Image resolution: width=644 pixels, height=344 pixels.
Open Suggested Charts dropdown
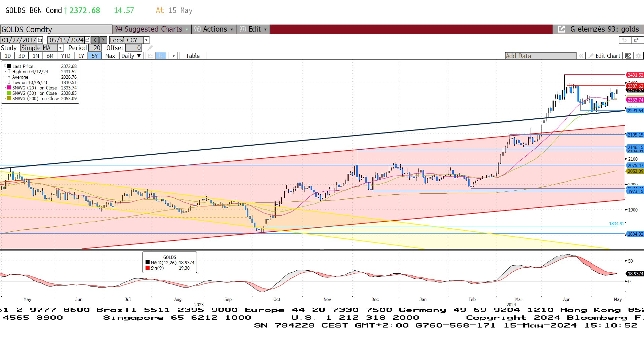[x=151, y=29]
